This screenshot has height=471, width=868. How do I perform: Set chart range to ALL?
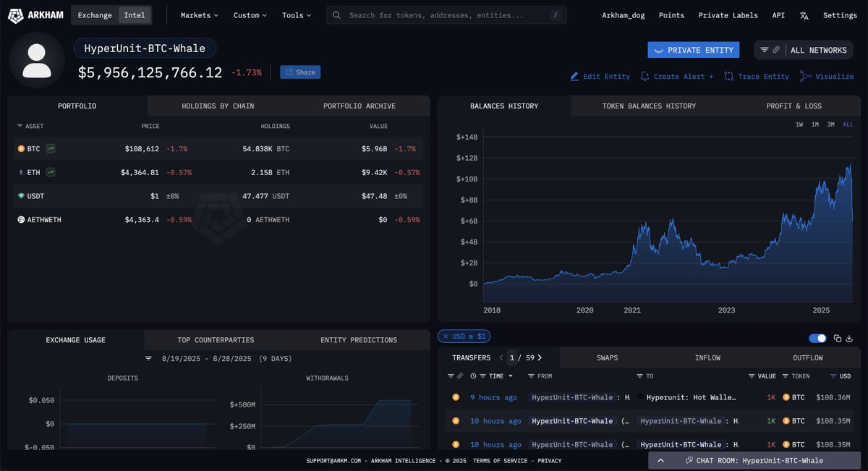848,124
